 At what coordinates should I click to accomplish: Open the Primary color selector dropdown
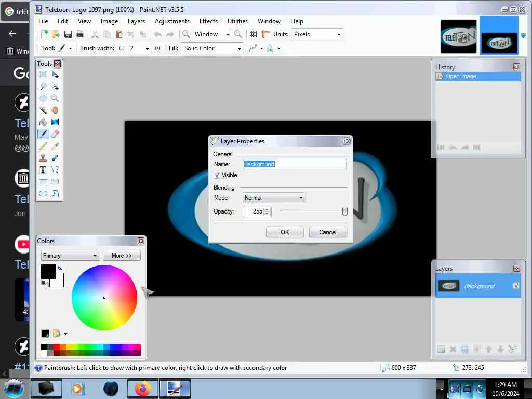coord(70,256)
